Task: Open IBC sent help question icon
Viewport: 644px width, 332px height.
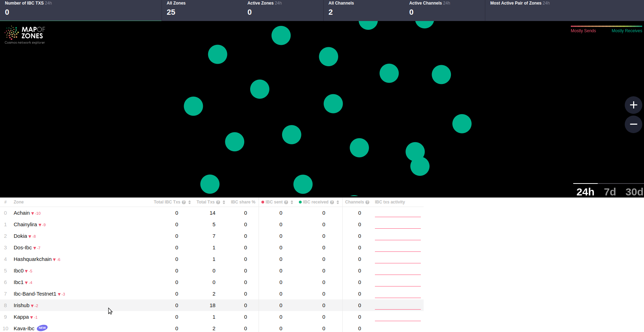Action: (x=286, y=202)
